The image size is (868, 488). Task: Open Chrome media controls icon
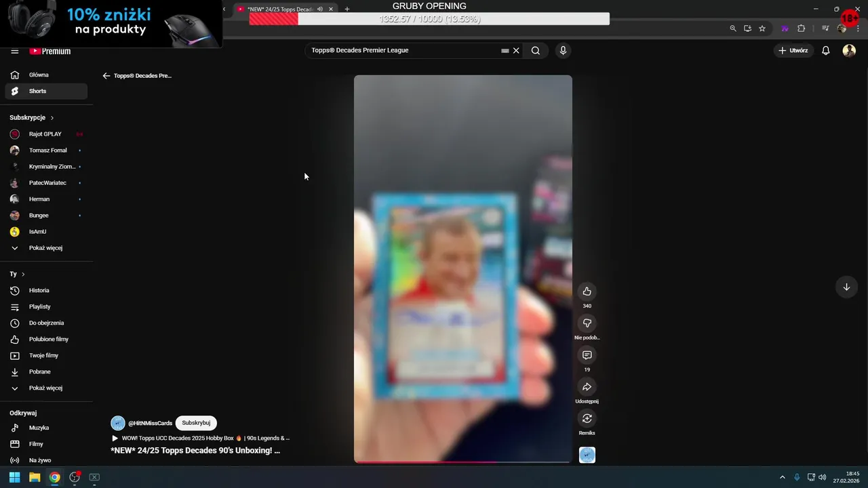[825, 28]
